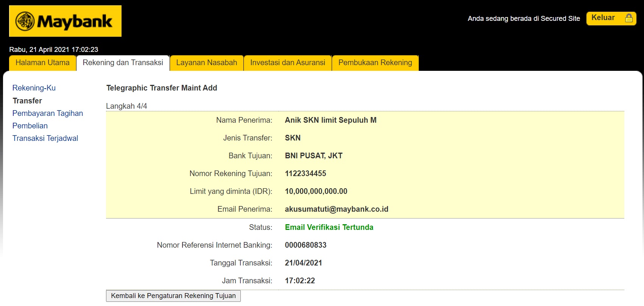Go to Pembelian in sidebar

pos(30,126)
